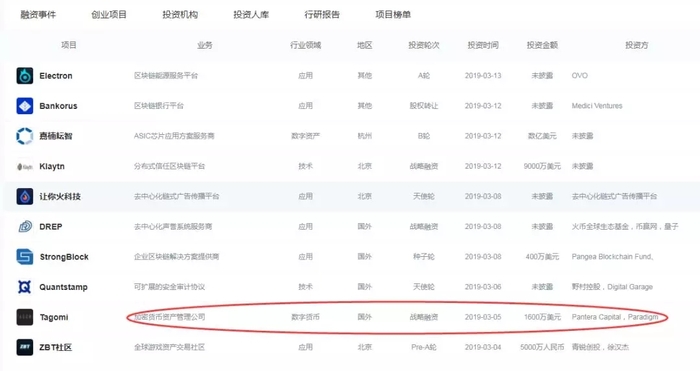The width and height of the screenshot is (700, 371).
Task: Open the 嘉楠耘智 project name
Action: click(x=56, y=136)
